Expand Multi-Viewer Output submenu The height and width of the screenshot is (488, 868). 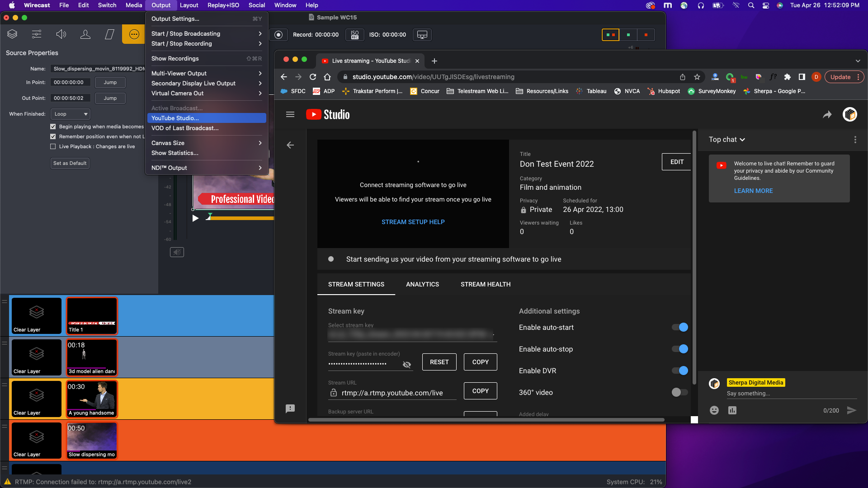pyautogui.click(x=206, y=73)
